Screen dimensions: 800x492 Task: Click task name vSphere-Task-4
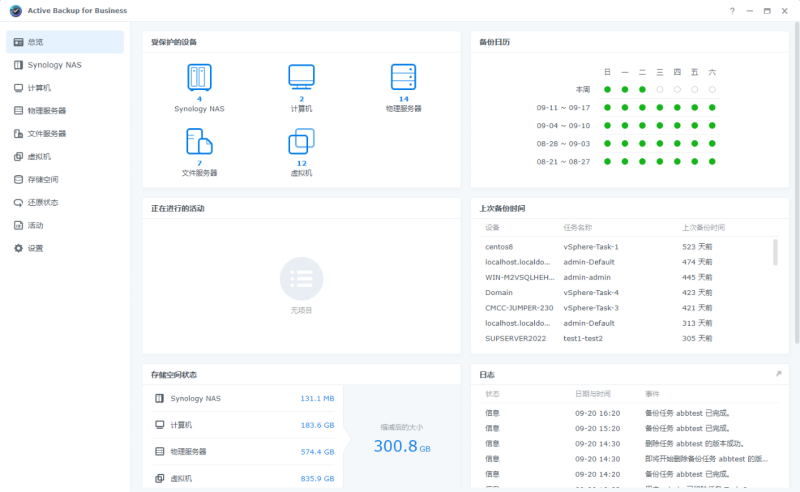pos(591,292)
